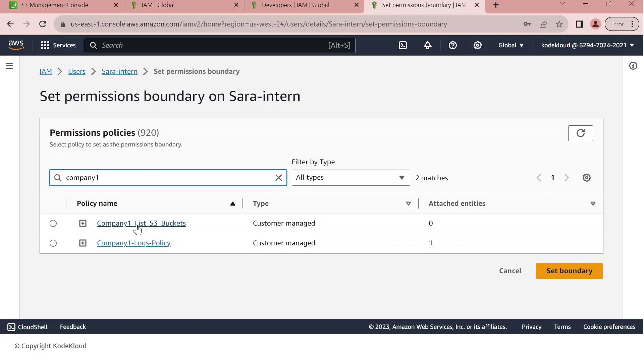Open the AWS help question mark icon
This screenshot has height=362, width=644.
point(452,45)
